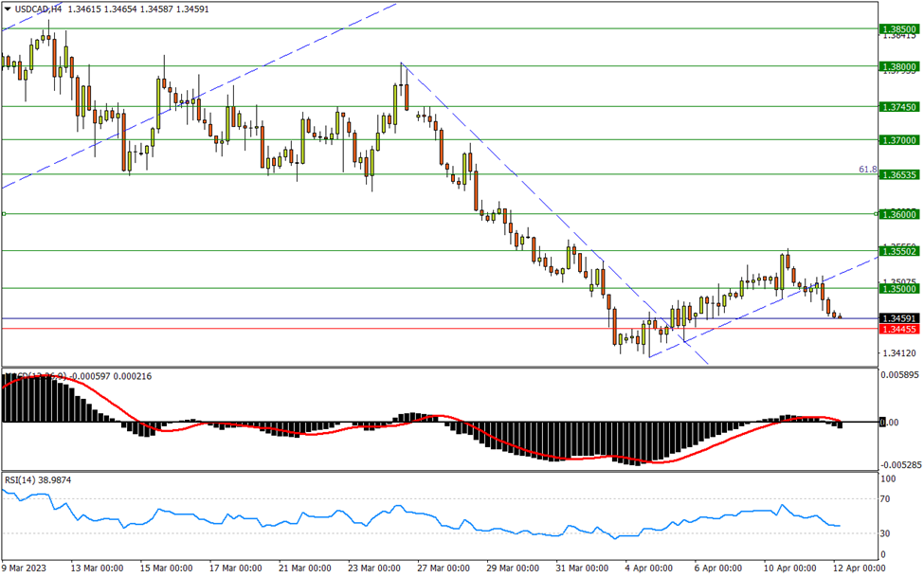Click the 1.35000 green price tag
This screenshot has height=577, width=924.
(898, 288)
